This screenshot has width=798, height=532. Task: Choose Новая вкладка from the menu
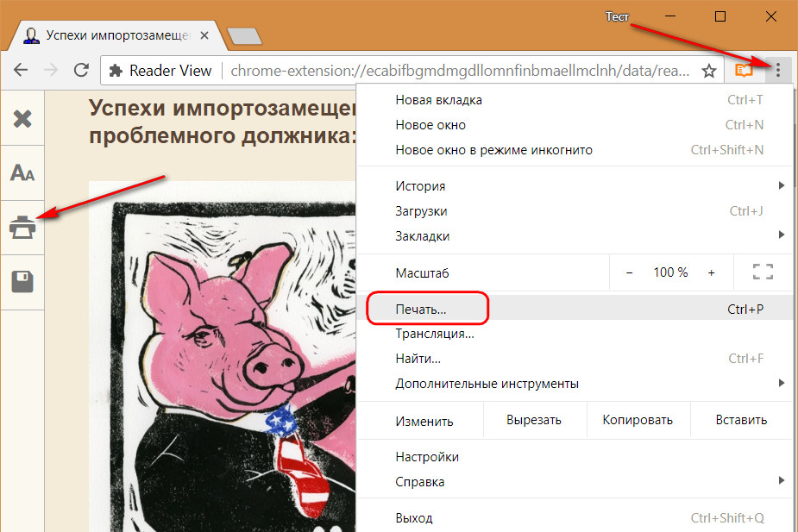point(575,100)
